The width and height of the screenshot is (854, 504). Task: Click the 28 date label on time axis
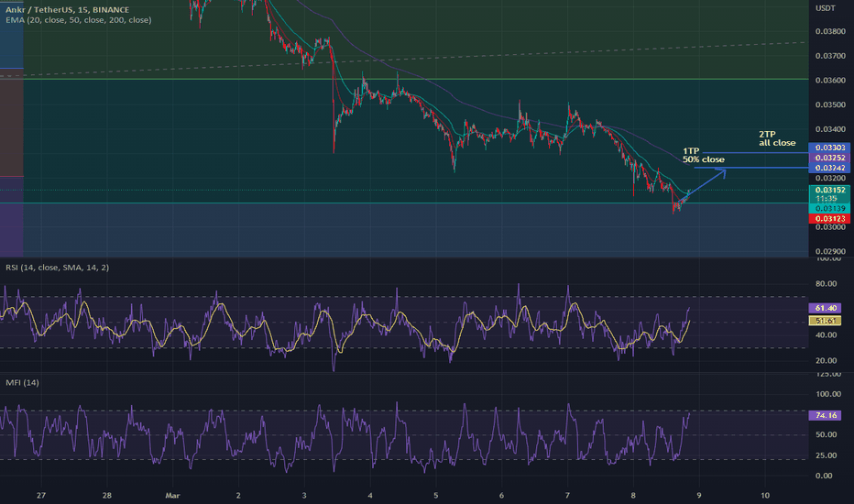[106, 495]
